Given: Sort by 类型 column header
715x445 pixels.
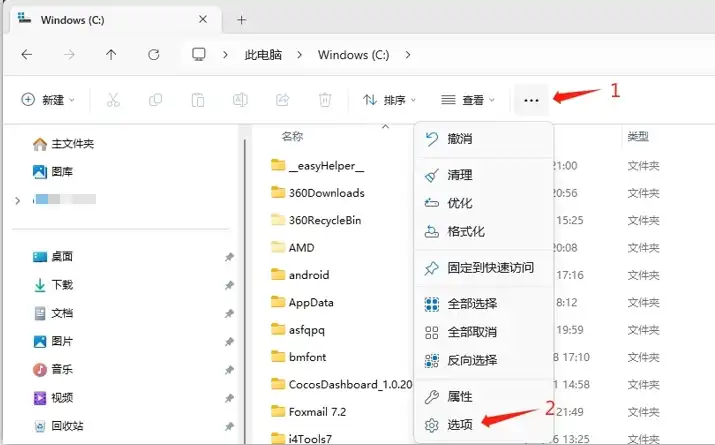Looking at the screenshot, I should coord(638,136).
